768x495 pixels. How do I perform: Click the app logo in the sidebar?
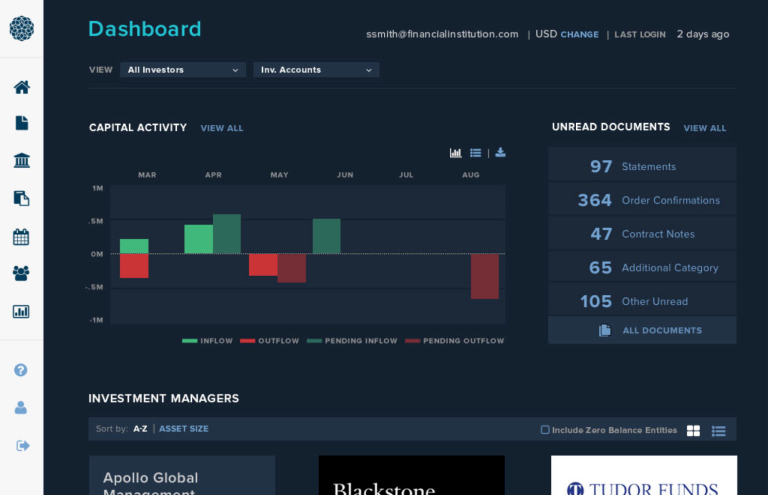tap(22, 28)
